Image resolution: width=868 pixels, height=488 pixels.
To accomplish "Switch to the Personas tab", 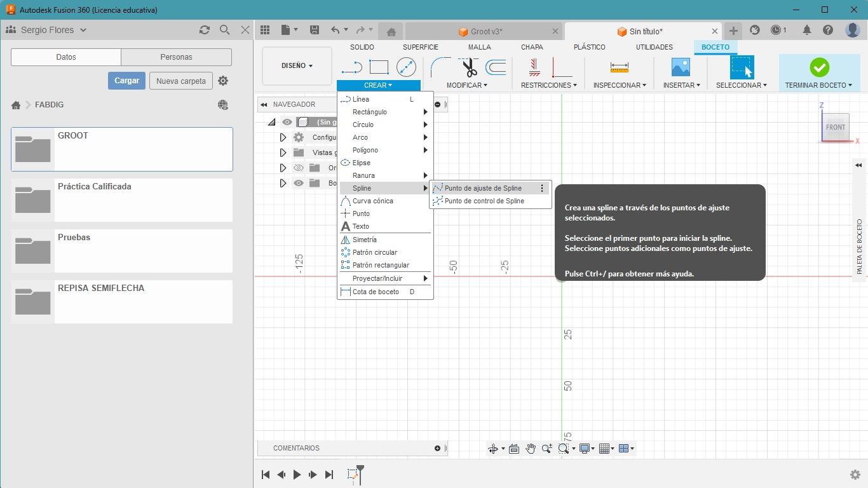I will [x=176, y=57].
